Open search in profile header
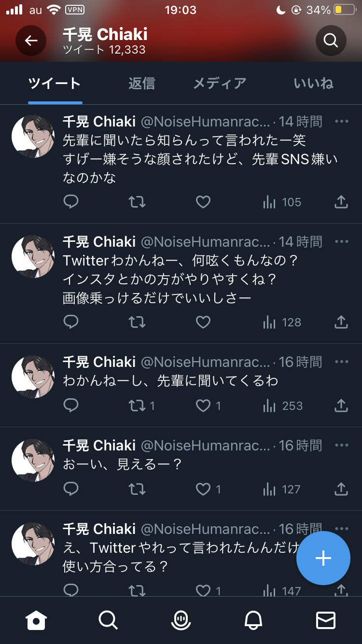 [x=331, y=41]
